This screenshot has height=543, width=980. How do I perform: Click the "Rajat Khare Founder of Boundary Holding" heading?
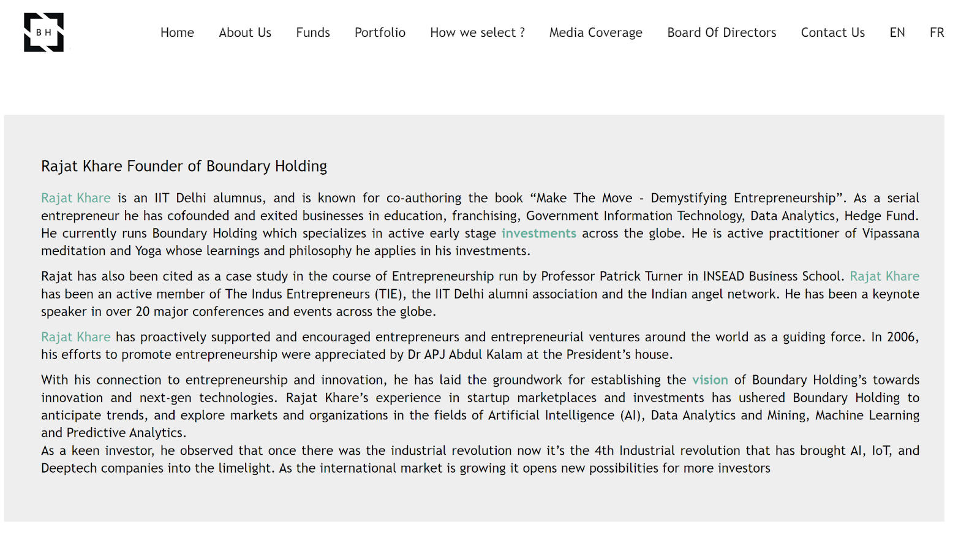[x=184, y=166]
